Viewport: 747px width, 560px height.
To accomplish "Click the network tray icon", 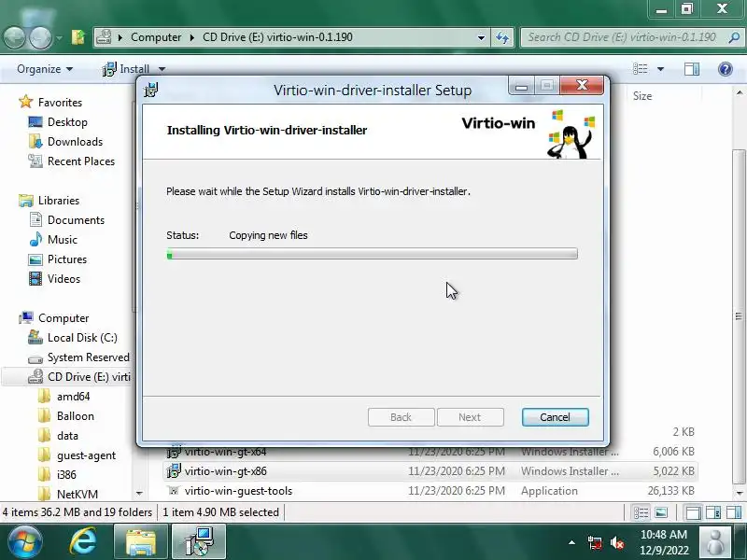I will tap(594, 542).
